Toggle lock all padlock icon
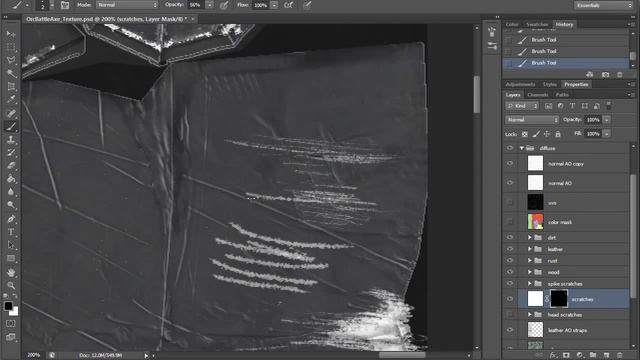Viewport: 640px width, 360px height. [558, 134]
